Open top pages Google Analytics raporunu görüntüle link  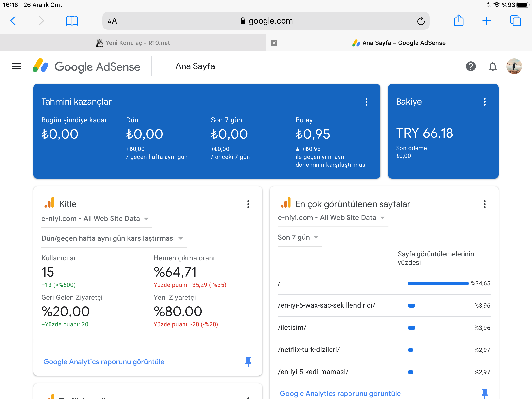coord(340,393)
